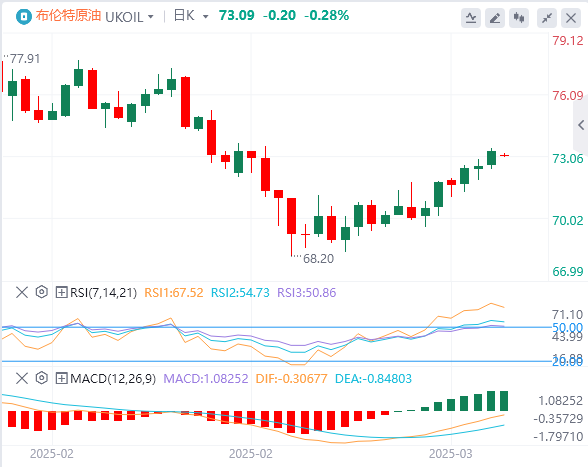This screenshot has height=467, width=588.
Task: Click the 布伦特原油 instrument name
Action: pyautogui.click(x=69, y=16)
